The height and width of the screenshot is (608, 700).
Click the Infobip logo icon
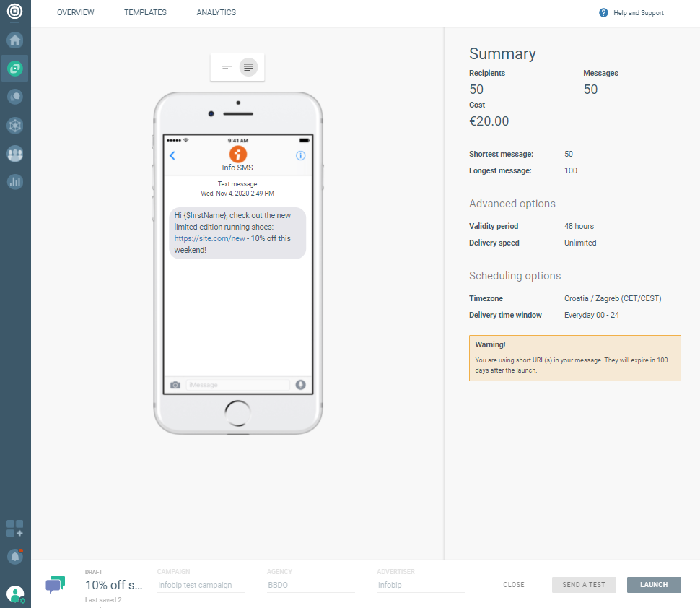tap(14, 11)
